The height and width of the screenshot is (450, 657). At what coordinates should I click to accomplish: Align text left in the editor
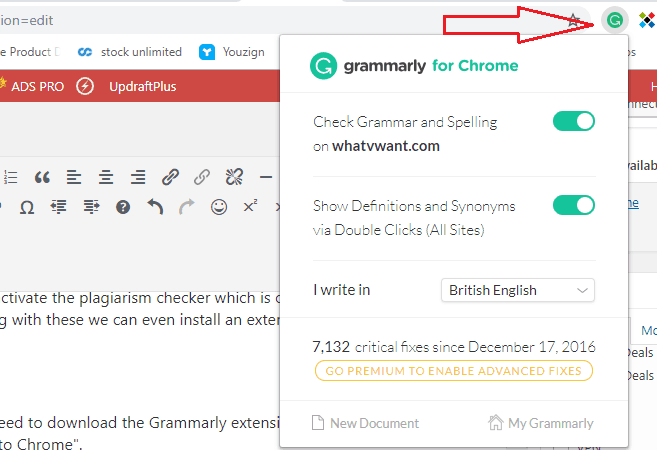74,177
